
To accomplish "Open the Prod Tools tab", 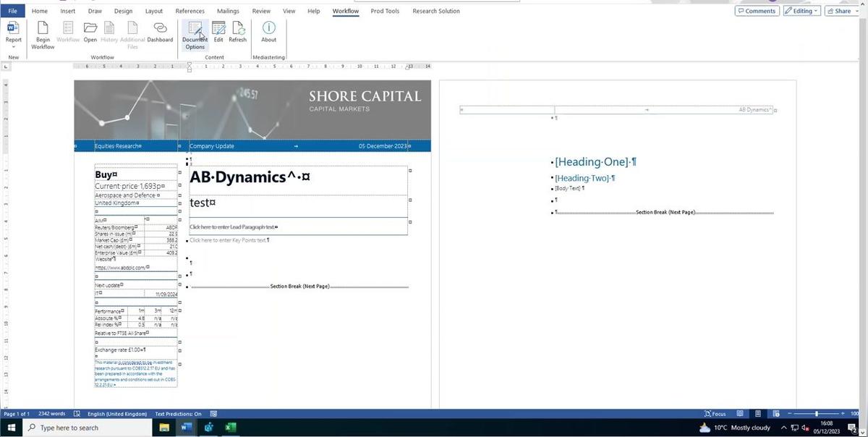I will point(385,11).
